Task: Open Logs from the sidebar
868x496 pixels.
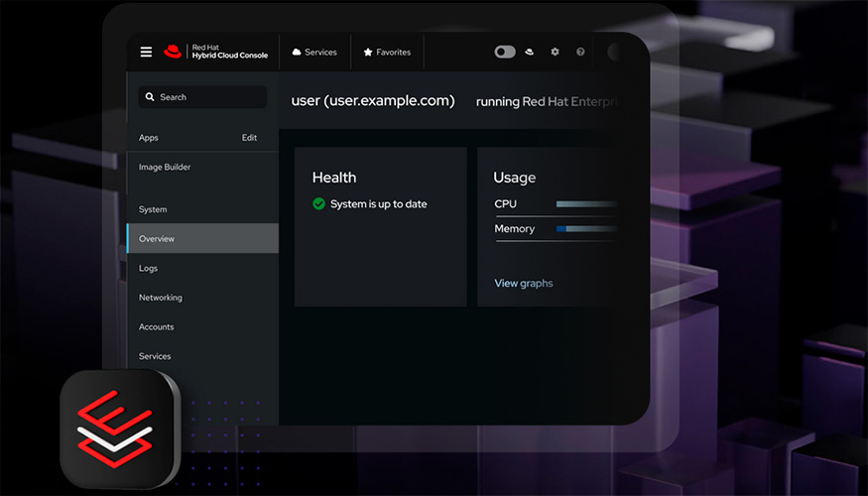Action: [x=148, y=268]
